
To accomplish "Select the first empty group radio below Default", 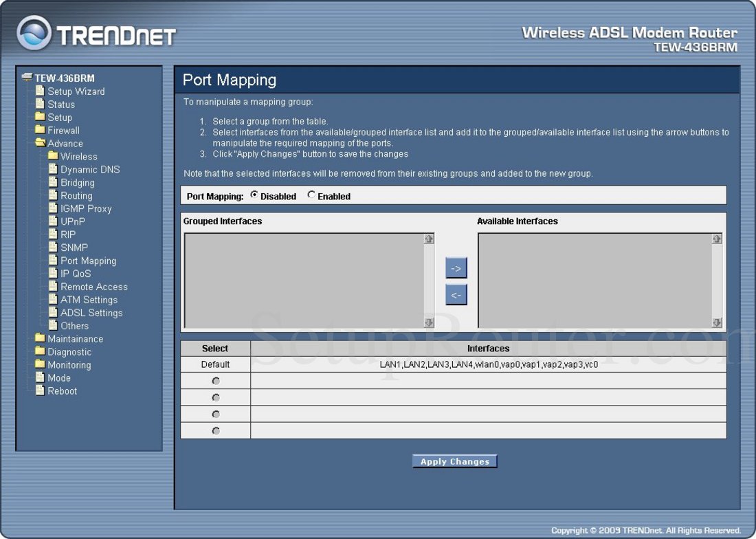I will pyautogui.click(x=216, y=381).
